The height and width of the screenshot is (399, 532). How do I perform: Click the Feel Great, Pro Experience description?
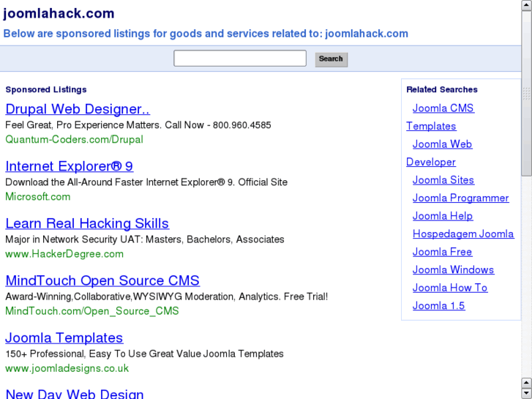pyautogui.click(x=138, y=125)
